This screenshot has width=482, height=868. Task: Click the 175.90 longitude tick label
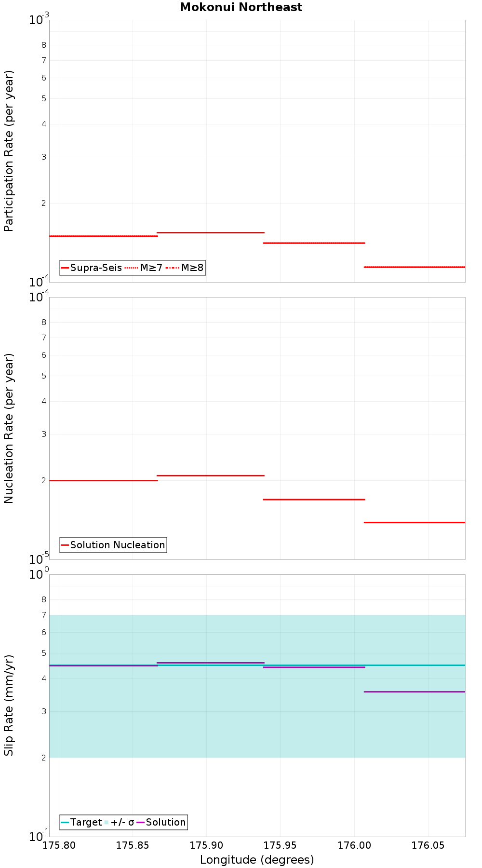point(206,845)
